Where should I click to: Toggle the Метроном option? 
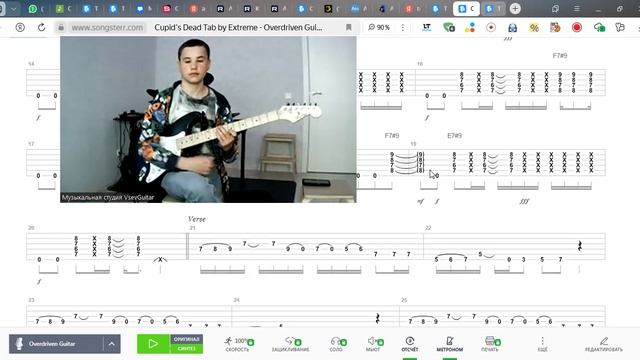(x=449, y=344)
